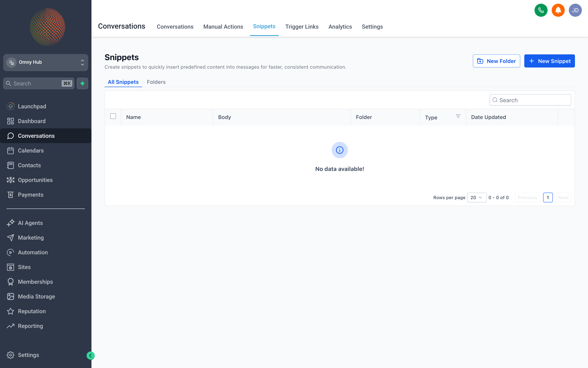Viewport: 588px width, 368px height.
Task: Click the green lightning quick actions icon
Action: coord(82,83)
